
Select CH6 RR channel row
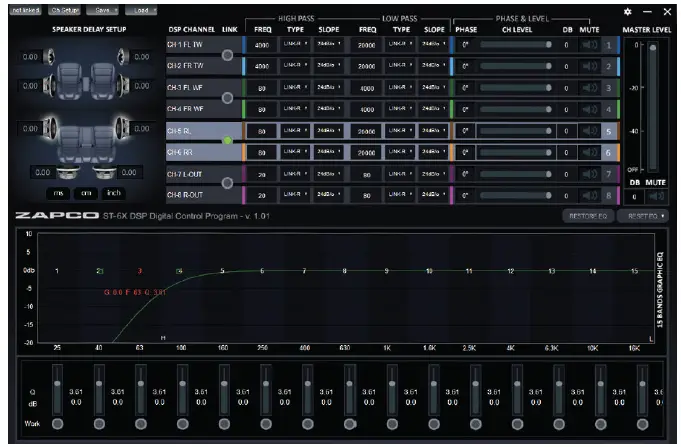pos(203,152)
